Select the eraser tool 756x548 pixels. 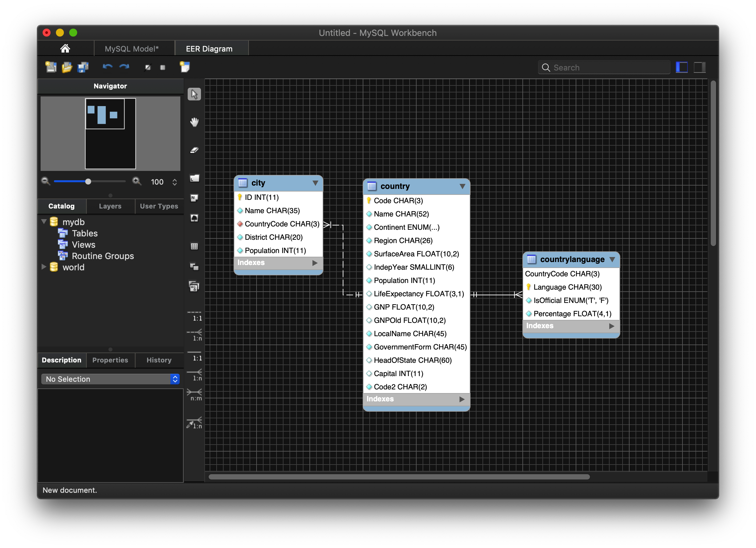tap(194, 150)
